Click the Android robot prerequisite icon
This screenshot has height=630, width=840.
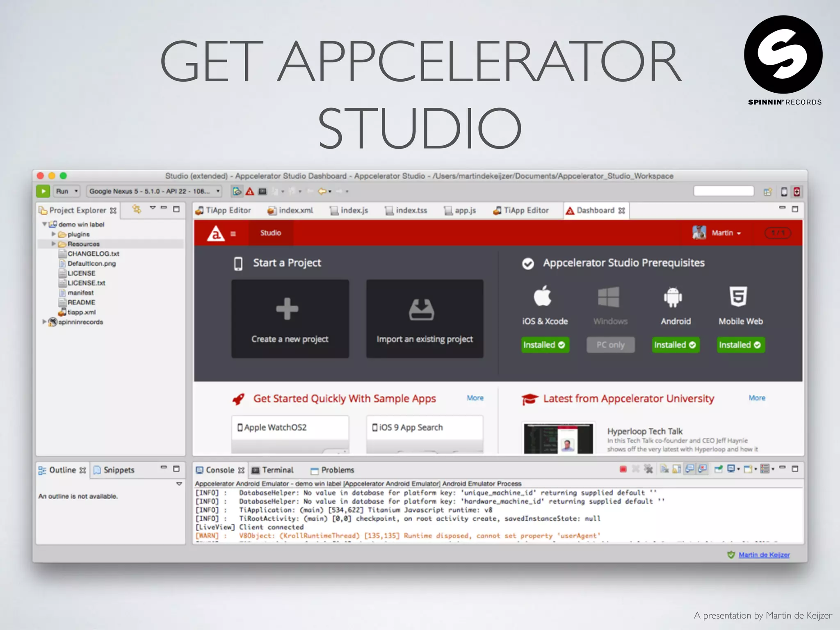673,297
